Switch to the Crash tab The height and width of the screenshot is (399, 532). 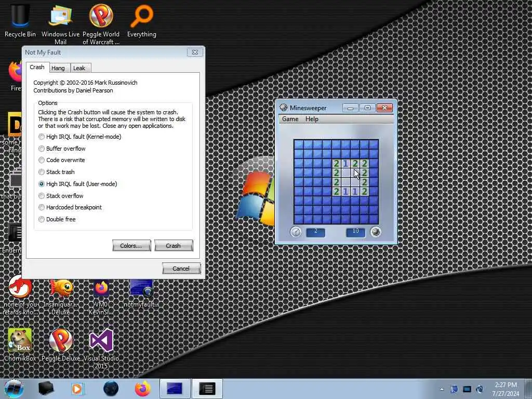pos(37,67)
